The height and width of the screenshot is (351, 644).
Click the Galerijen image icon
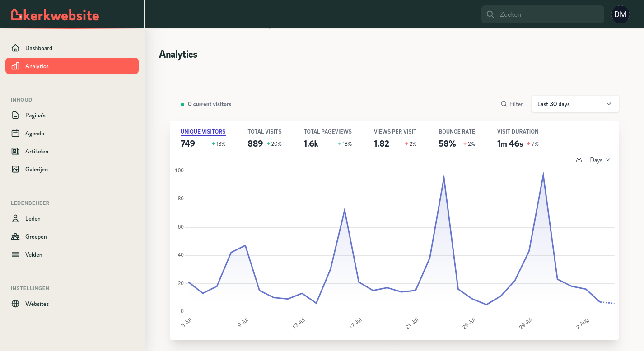click(x=15, y=170)
